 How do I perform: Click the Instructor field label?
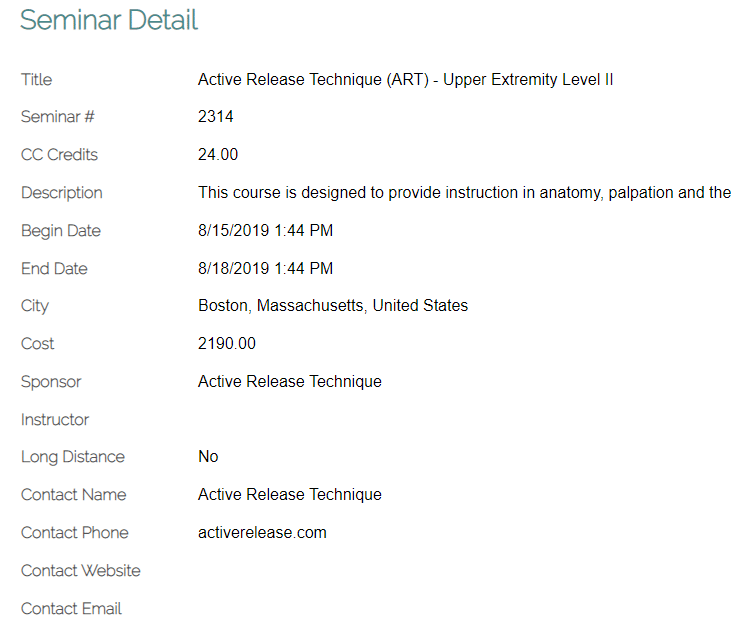(x=55, y=420)
